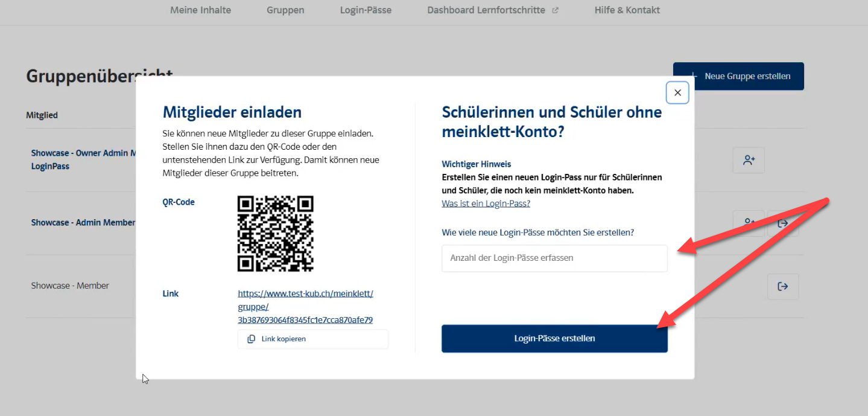Screen dimensions: 868x416
Task: Open Showcase - Owner Admin LoginPass group
Action: [x=83, y=159]
